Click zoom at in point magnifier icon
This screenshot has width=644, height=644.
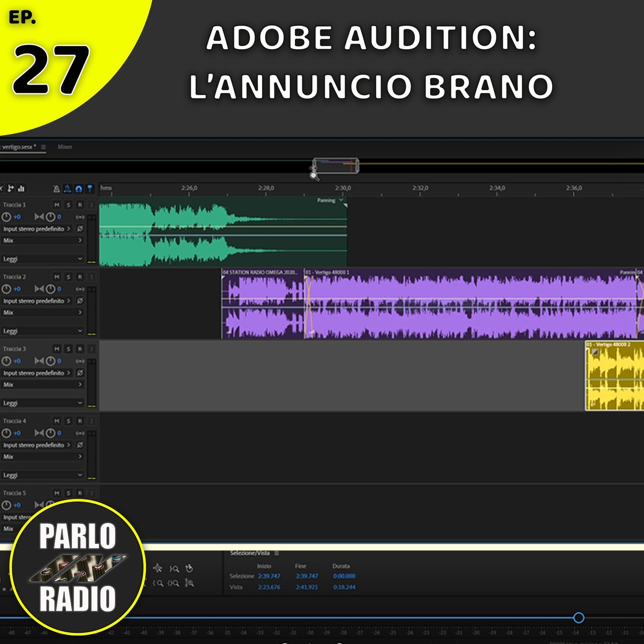pyautogui.click(x=158, y=583)
